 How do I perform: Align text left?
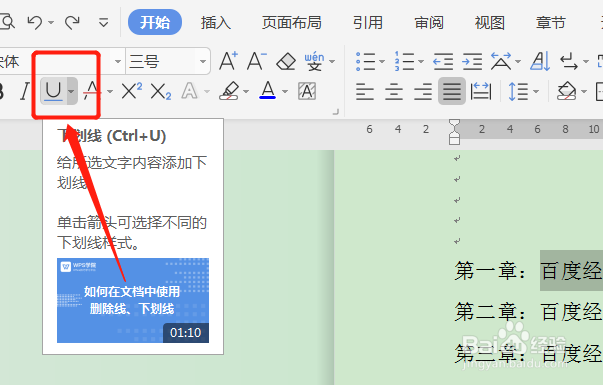tap(365, 92)
